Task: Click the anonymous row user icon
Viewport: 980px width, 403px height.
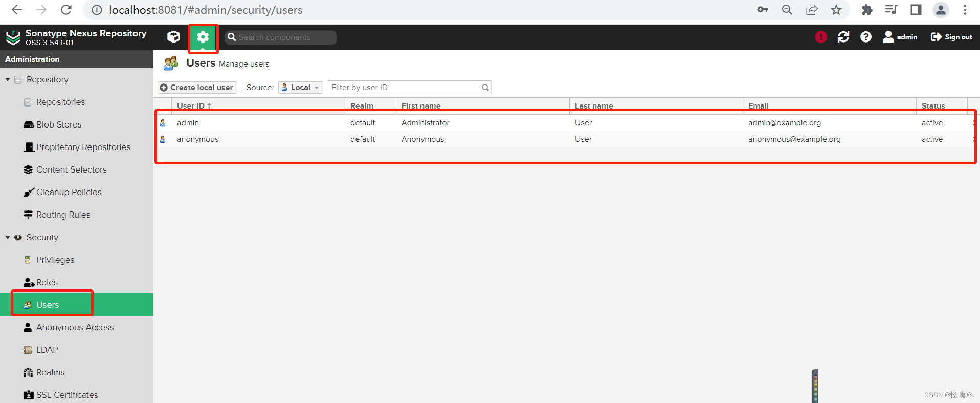Action: [x=163, y=139]
